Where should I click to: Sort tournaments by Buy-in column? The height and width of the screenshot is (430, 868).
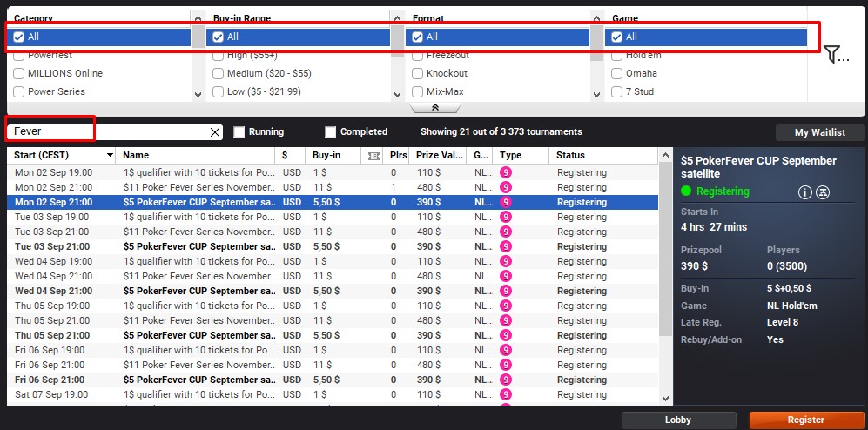point(326,156)
